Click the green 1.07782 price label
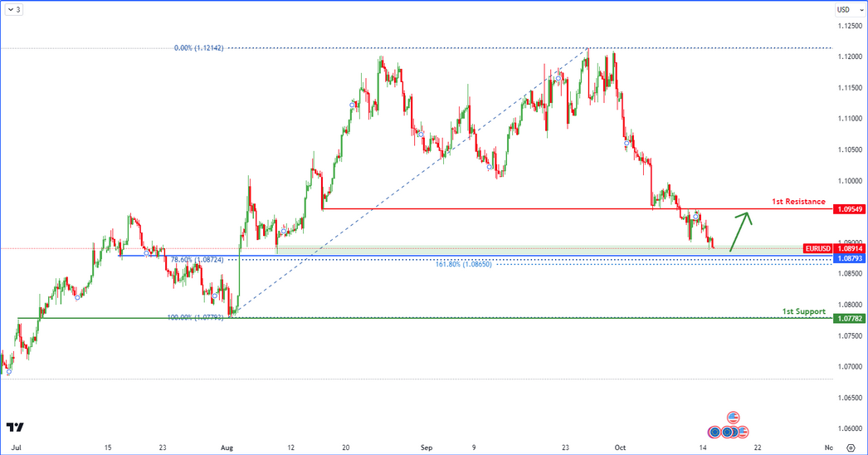The image size is (868, 455). [x=850, y=319]
